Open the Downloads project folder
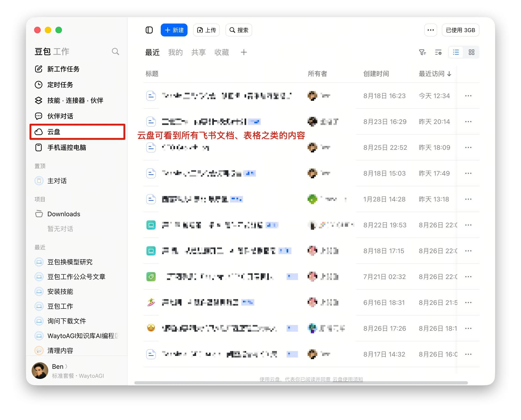 pos(77,214)
